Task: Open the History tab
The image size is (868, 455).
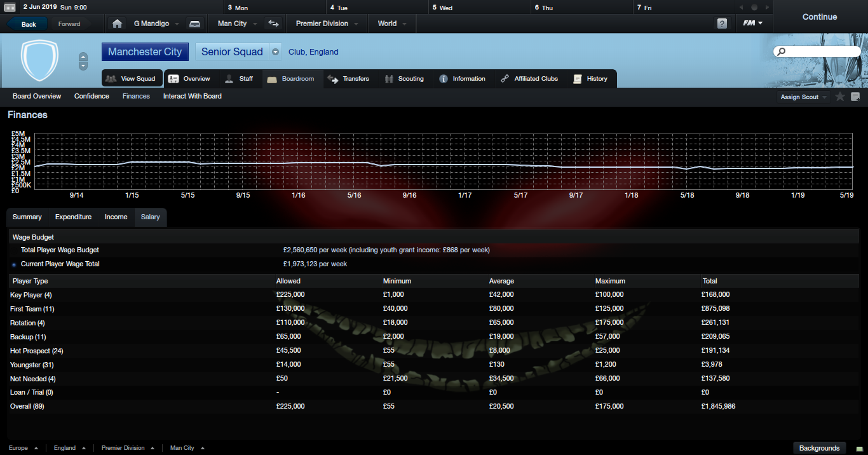Action: point(591,79)
